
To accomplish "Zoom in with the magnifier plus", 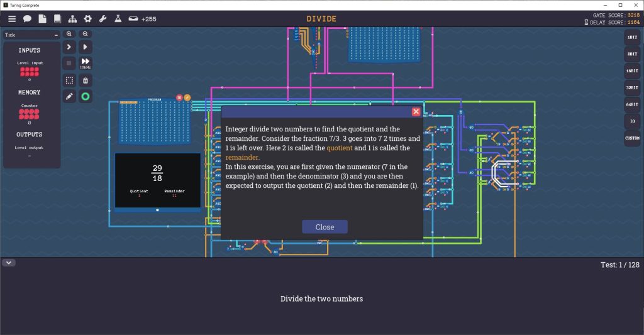I will [x=69, y=34].
